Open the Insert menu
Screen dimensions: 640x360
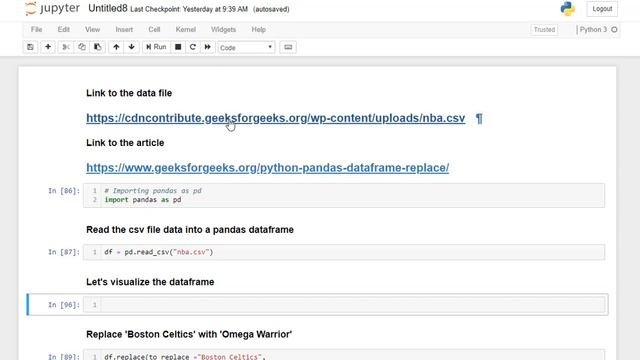[124, 29]
